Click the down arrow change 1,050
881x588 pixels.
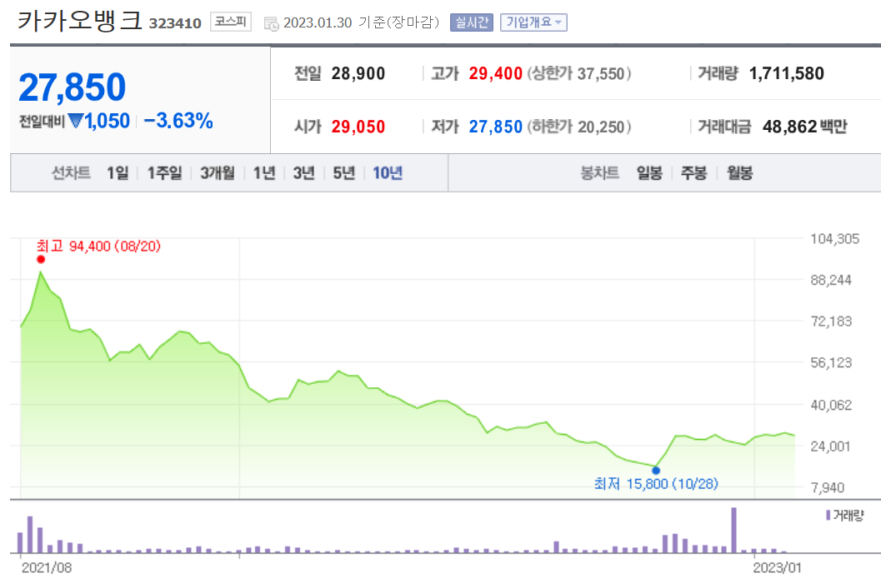click(x=99, y=122)
